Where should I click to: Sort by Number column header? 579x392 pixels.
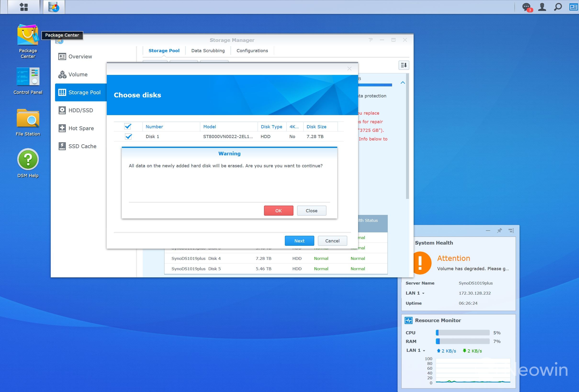point(171,127)
